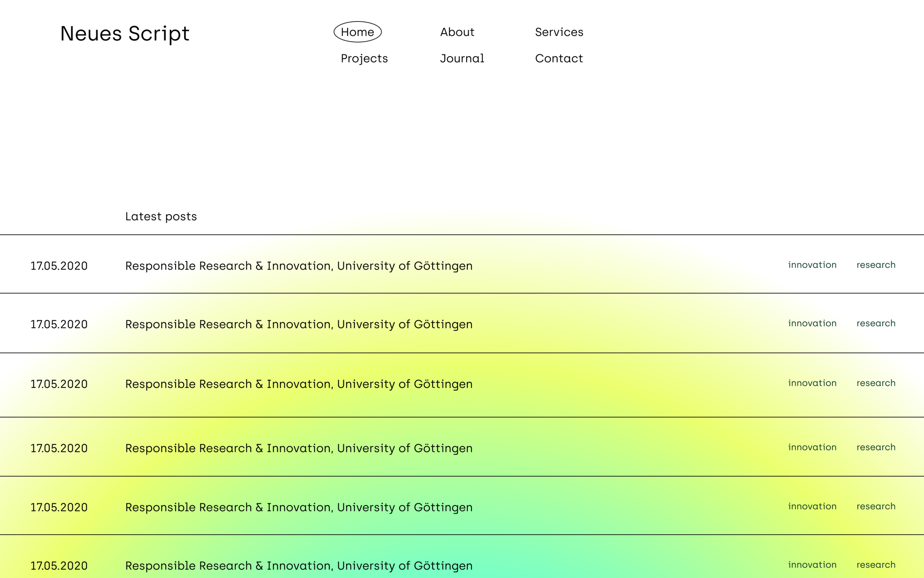Screen dimensions: 924x578
Task: Go to the Home nav item
Action: point(357,32)
